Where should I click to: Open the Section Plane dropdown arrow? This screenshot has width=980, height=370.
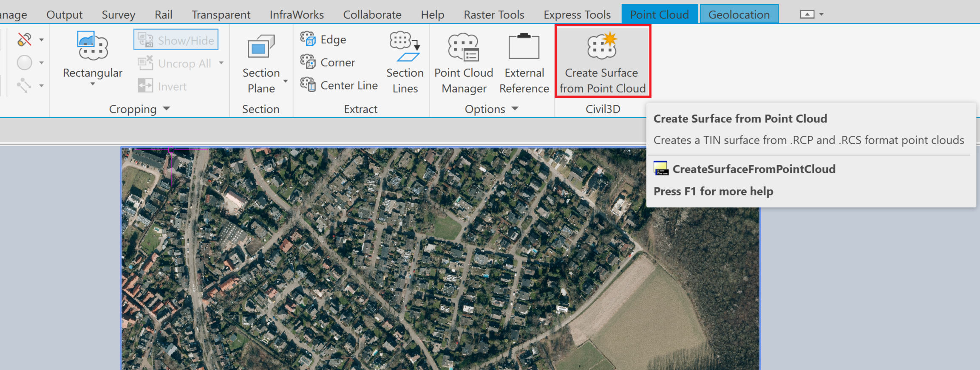286,81
